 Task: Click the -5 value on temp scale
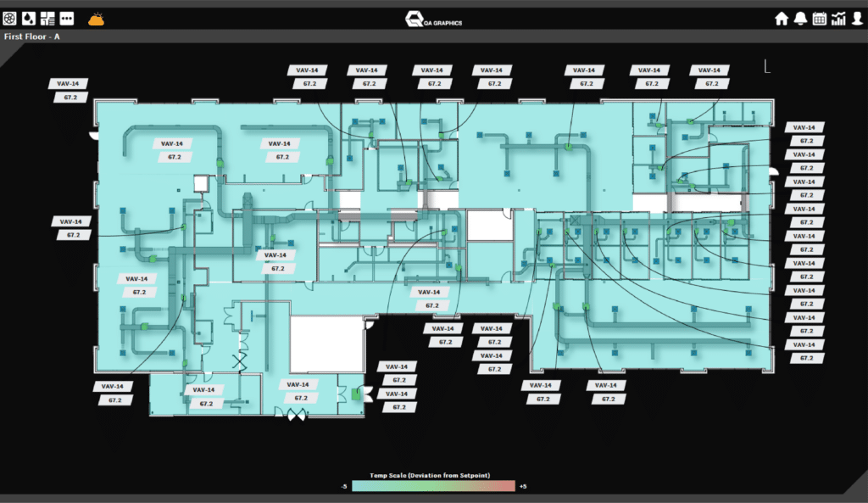point(344,486)
